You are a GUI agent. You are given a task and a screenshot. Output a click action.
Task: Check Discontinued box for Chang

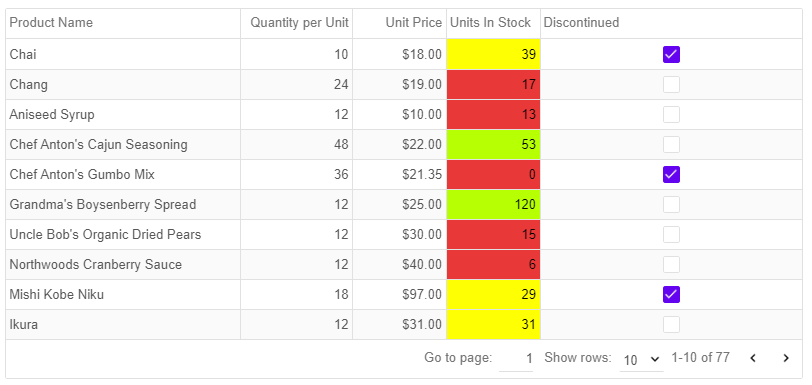pyautogui.click(x=671, y=84)
